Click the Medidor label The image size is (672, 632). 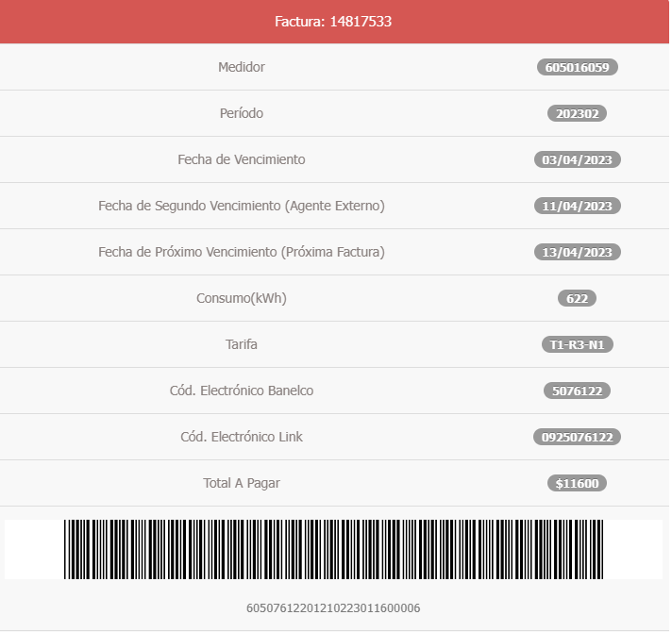(242, 67)
